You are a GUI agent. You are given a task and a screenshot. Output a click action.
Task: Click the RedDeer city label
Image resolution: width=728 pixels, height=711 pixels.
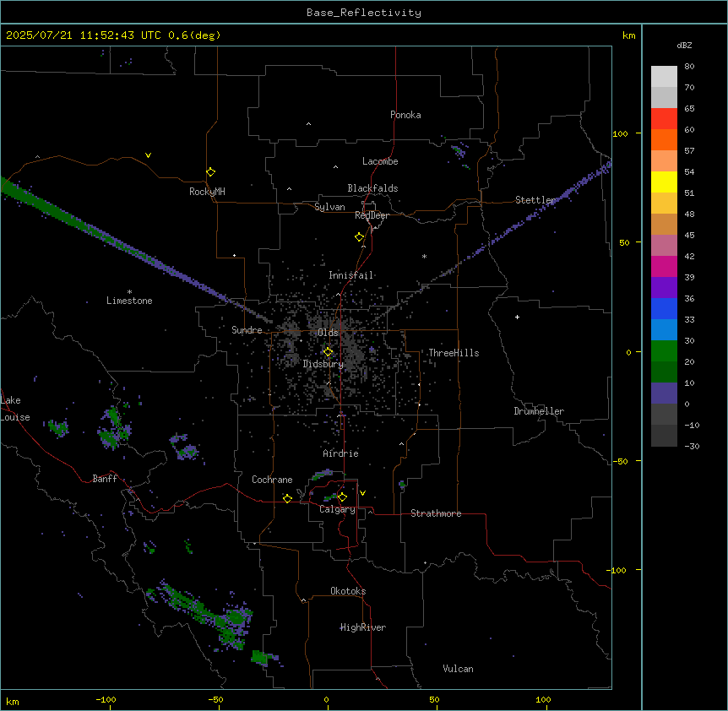(372, 215)
